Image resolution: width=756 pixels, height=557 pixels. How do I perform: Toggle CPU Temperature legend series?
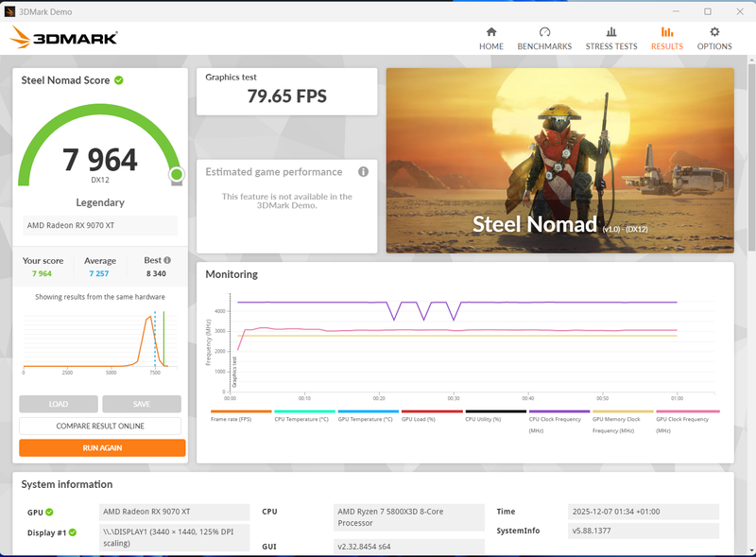coord(304,416)
